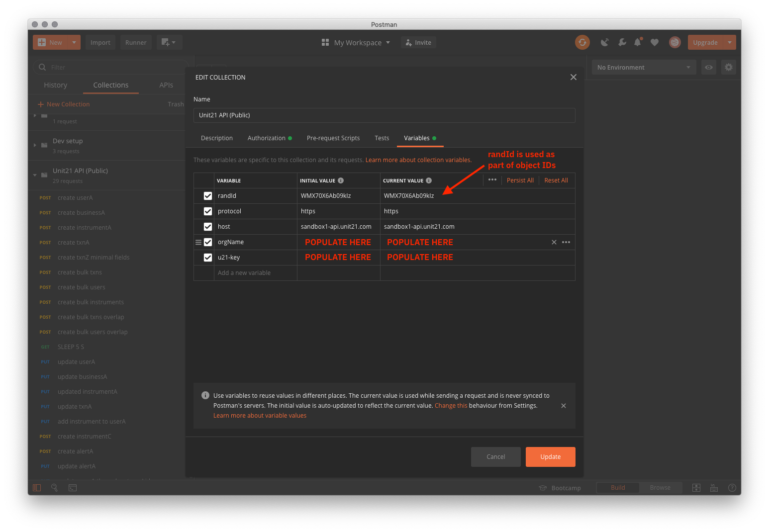Screen dimensions: 769x532
Task: Expand the Dev setup collection
Action: coord(35,145)
